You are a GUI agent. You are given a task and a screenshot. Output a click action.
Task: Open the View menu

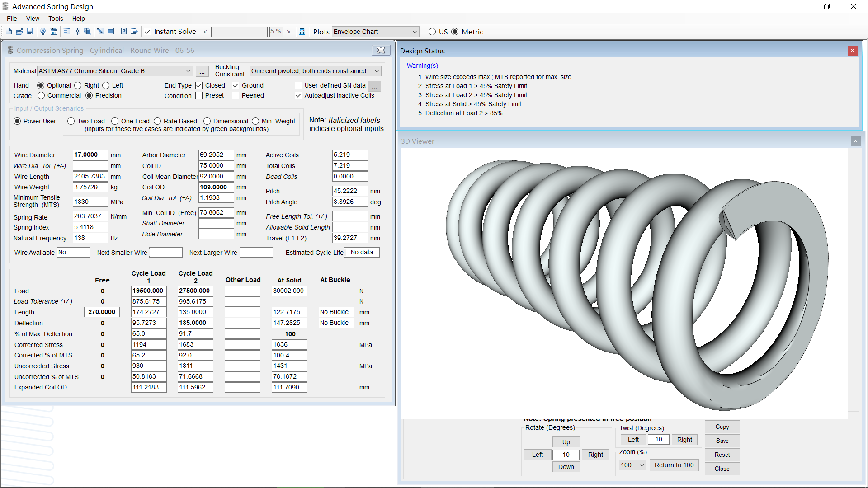coord(33,19)
